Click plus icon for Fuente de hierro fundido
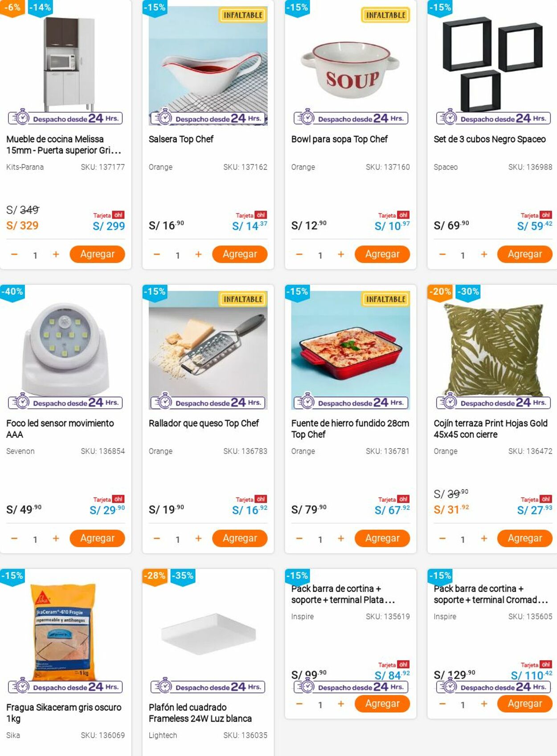 [x=341, y=539]
